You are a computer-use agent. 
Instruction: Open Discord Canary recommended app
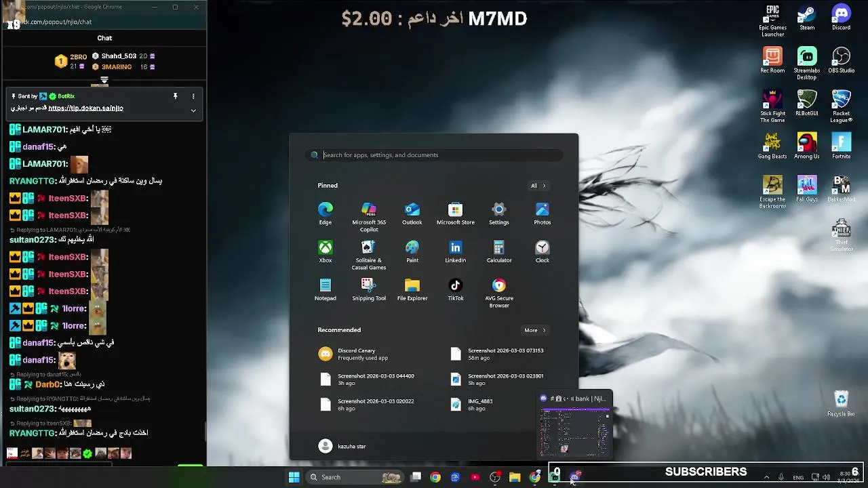[368, 354]
